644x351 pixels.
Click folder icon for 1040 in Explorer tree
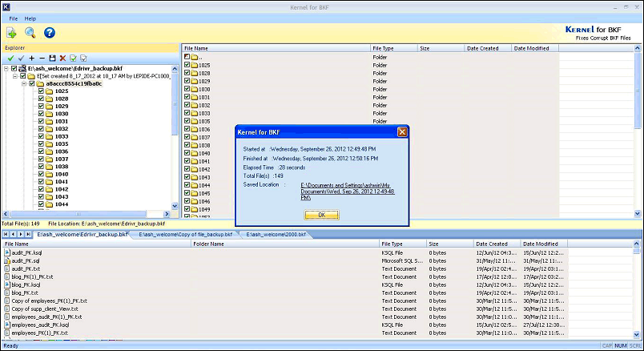50,174
